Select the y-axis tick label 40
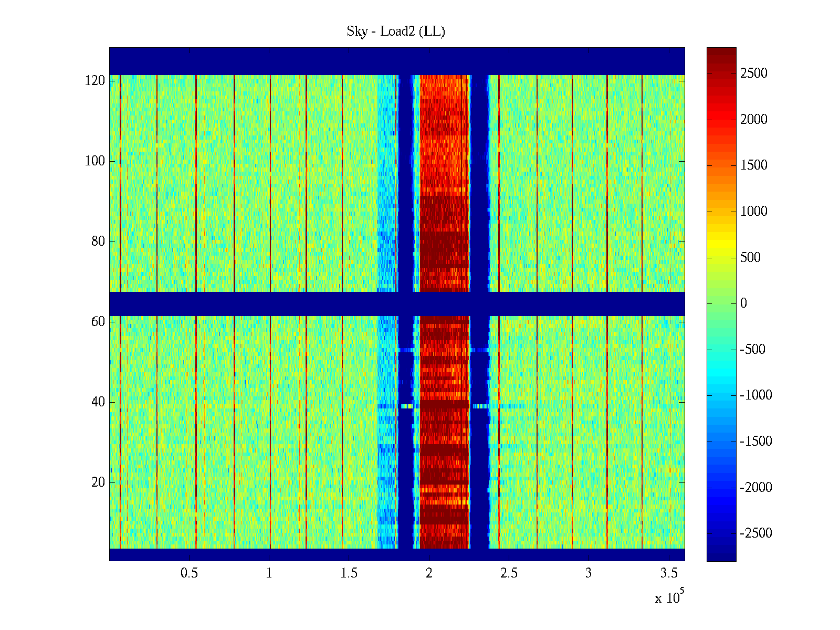This screenshot has width=840, height=630. point(98,402)
